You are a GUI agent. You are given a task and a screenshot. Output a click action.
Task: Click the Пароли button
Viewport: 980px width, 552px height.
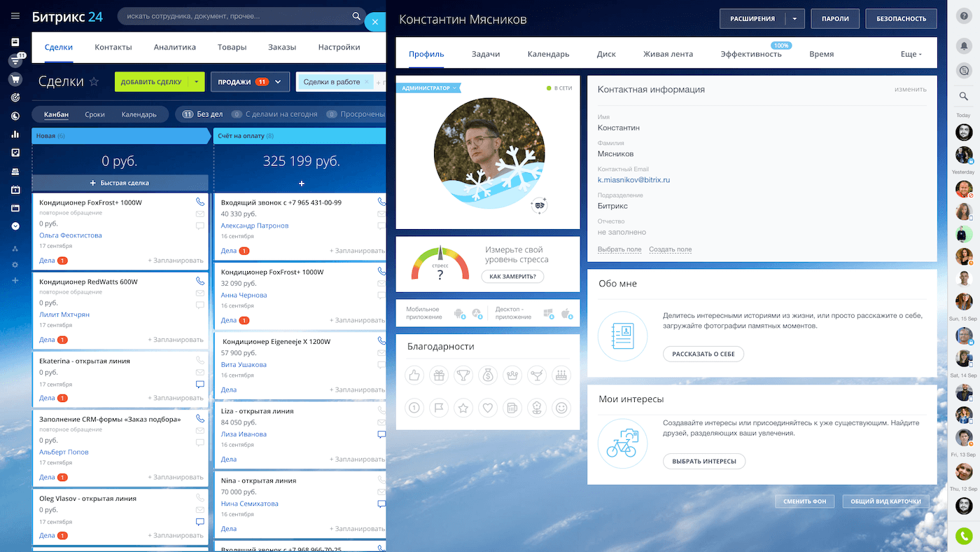pos(835,19)
